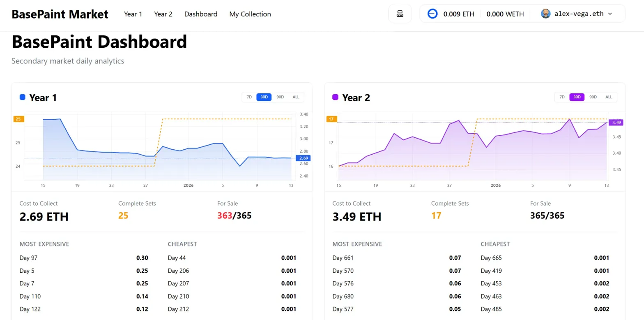The width and height of the screenshot is (644, 320).
Task: Open Day 453 cheapest row
Action: pos(545,283)
